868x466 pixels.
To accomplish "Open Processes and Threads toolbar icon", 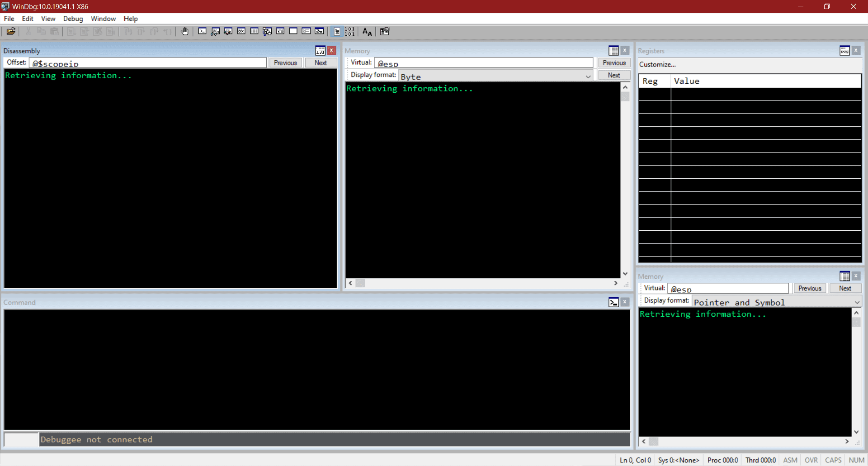I will (x=306, y=31).
